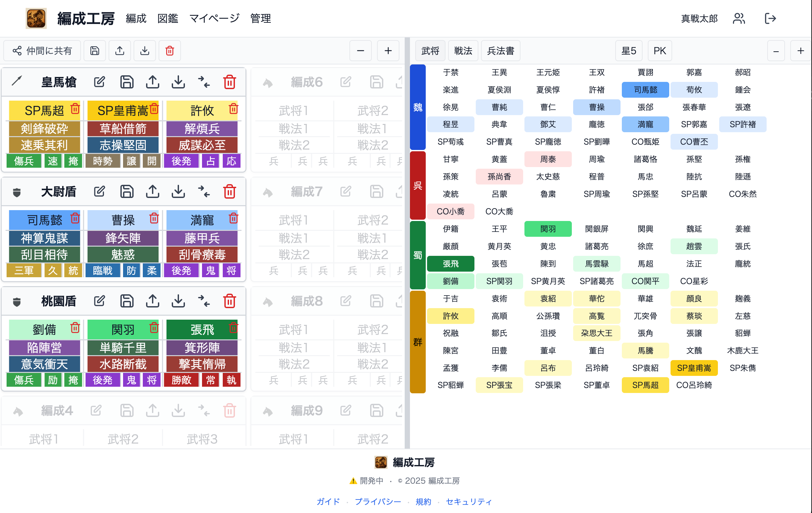Edit the 皇馬槍 formation name
Viewport: 812px width, 513px height.
(x=99, y=82)
